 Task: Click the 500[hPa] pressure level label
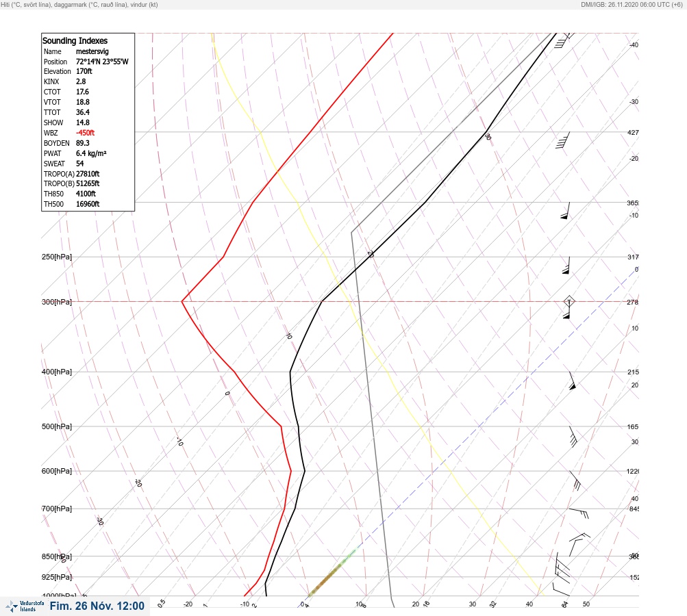point(57,426)
